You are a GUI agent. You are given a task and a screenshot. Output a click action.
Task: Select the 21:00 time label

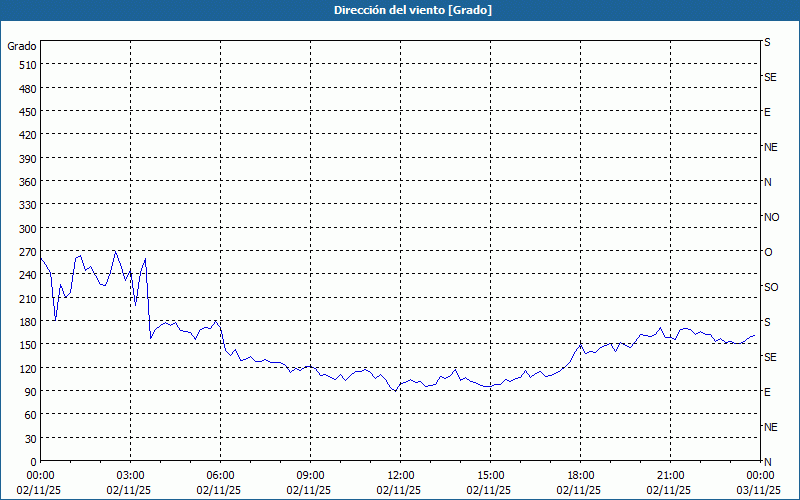click(670, 475)
